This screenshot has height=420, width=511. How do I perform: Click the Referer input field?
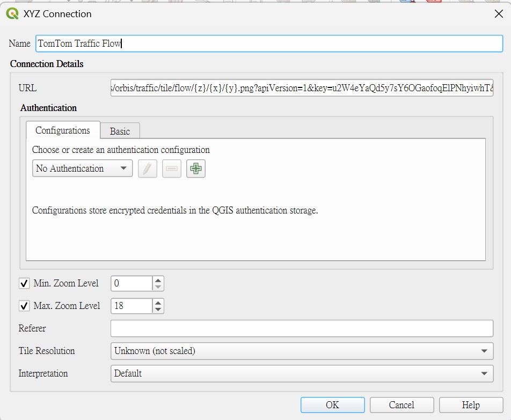point(302,328)
